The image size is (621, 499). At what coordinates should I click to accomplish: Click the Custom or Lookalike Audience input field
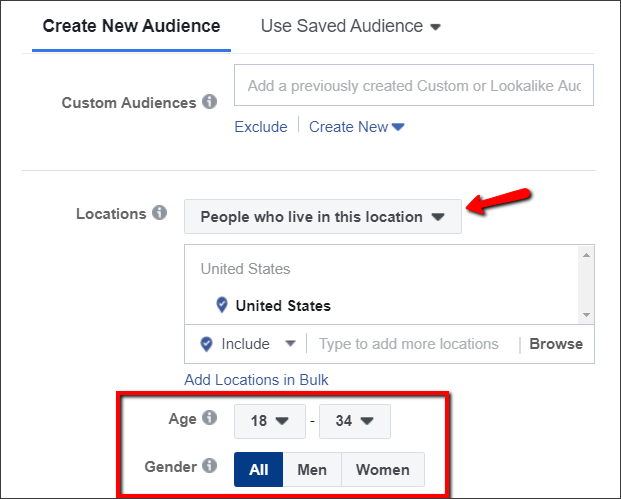pyautogui.click(x=414, y=85)
